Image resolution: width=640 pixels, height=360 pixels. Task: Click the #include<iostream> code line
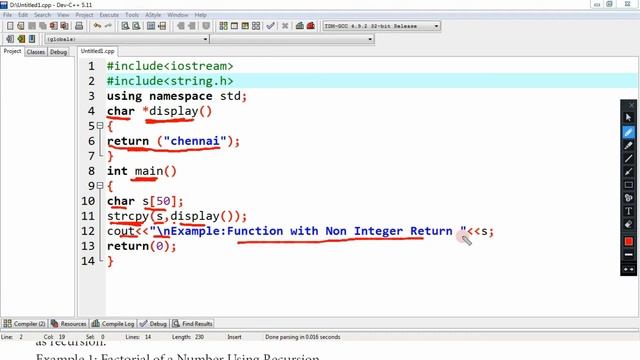coord(170,66)
